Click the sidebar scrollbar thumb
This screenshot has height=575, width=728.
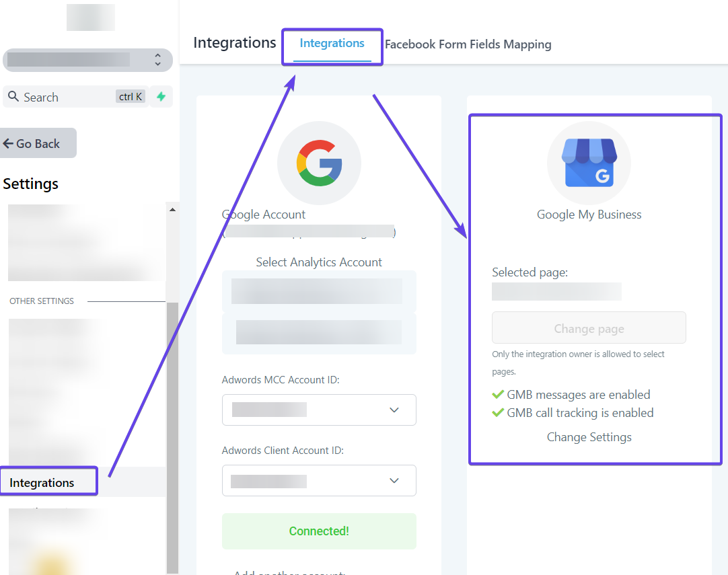click(172, 438)
